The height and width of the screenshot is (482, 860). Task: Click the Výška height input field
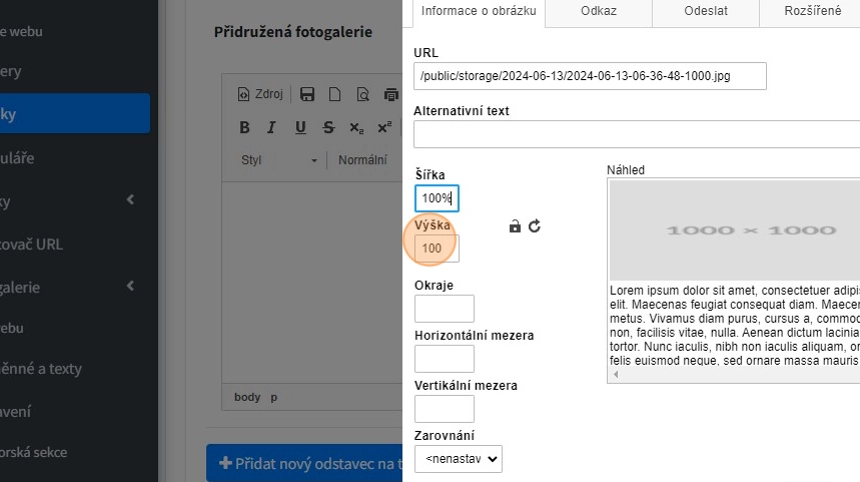pyautogui.click(x=437, y=248)
